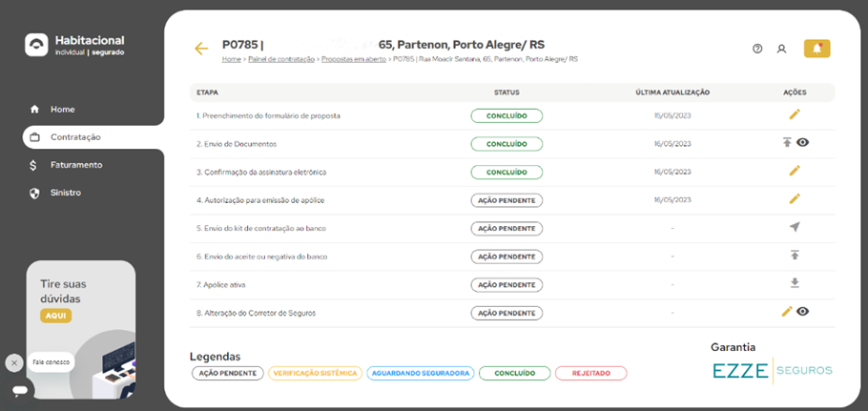Click the VERIFICAÇÃO SISTÊMICA legend badge
868x411 pixels.
click(x=315, y=373)
